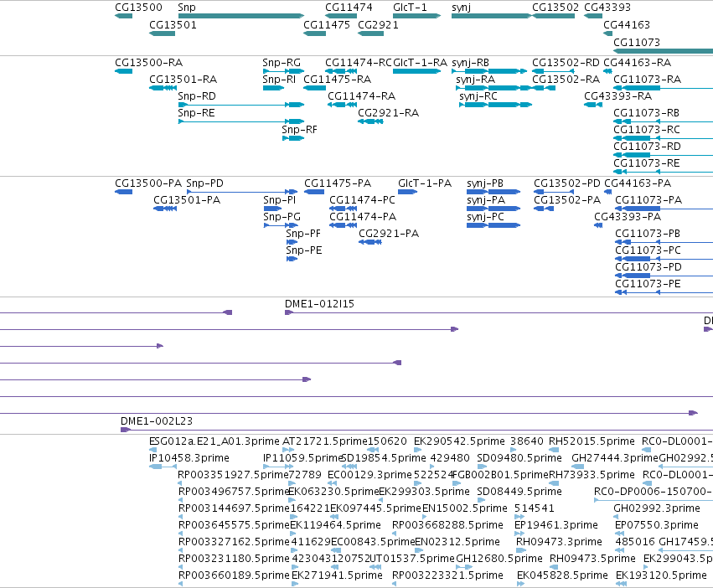
Task: Click the CG2921 gene label
Action: (378, 25)
